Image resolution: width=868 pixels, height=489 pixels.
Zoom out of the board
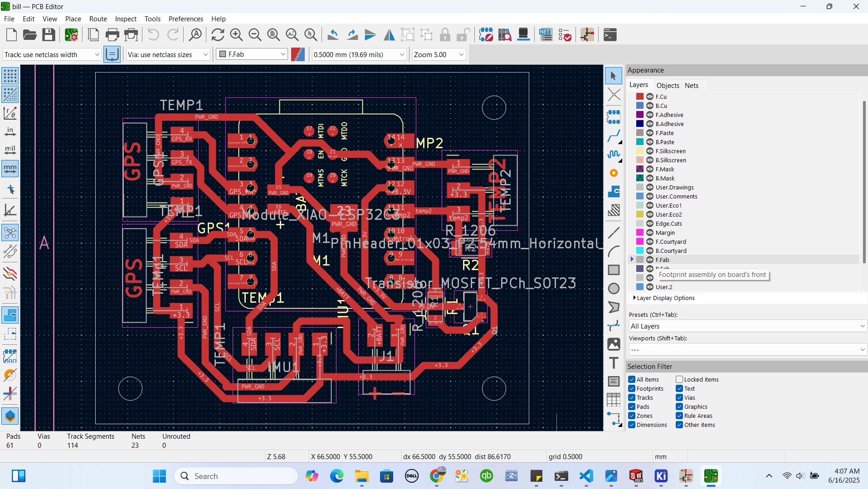click(255, 35)
